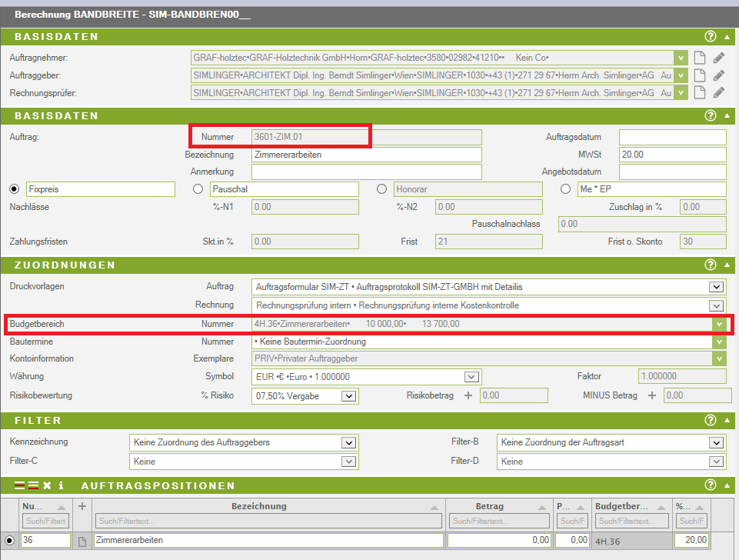Click the Bezeichnung search filter field

coord(267,522)
